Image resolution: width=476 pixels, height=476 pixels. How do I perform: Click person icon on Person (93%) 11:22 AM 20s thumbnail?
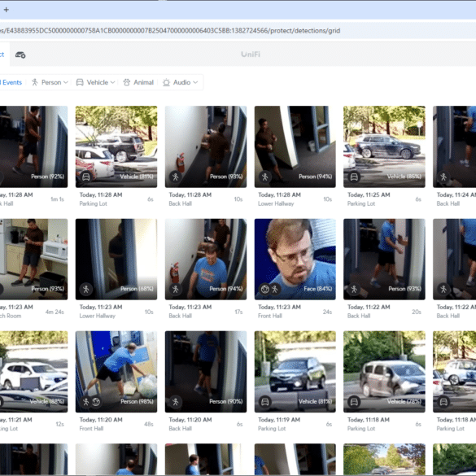coord(354,289)
